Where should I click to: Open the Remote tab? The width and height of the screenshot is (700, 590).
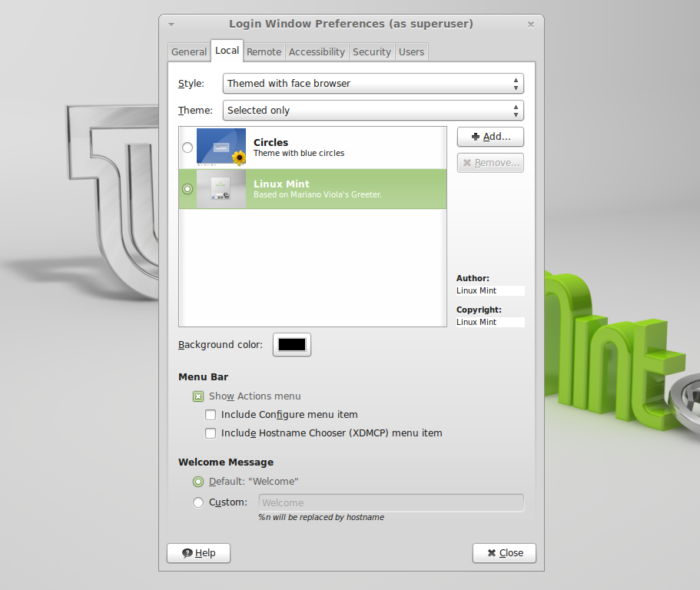[x=264, y=51]
